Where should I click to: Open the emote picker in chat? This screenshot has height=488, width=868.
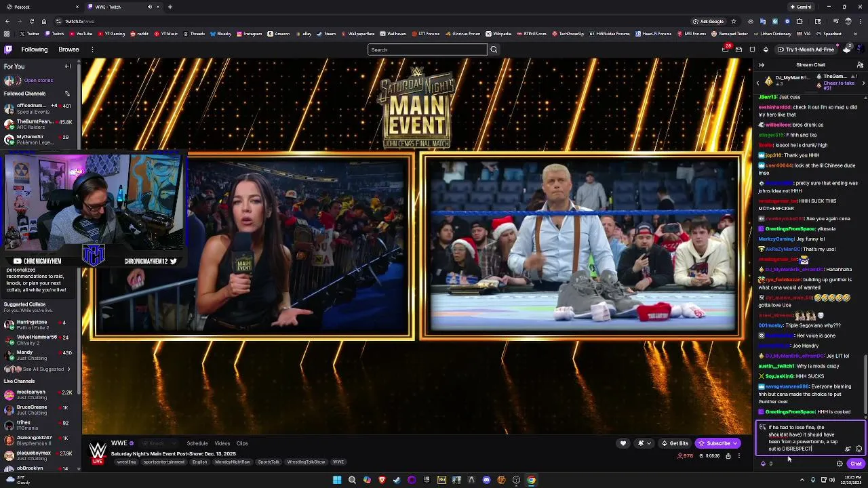tap(859, 449)
